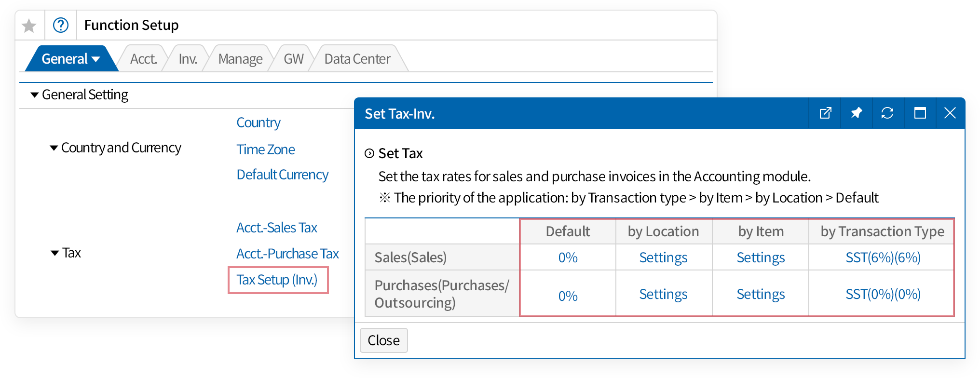Image resolution: width=980 pixels, height=378 pixels.
Task: Open Purchases by Item Settings link
Action: [761, 295]
